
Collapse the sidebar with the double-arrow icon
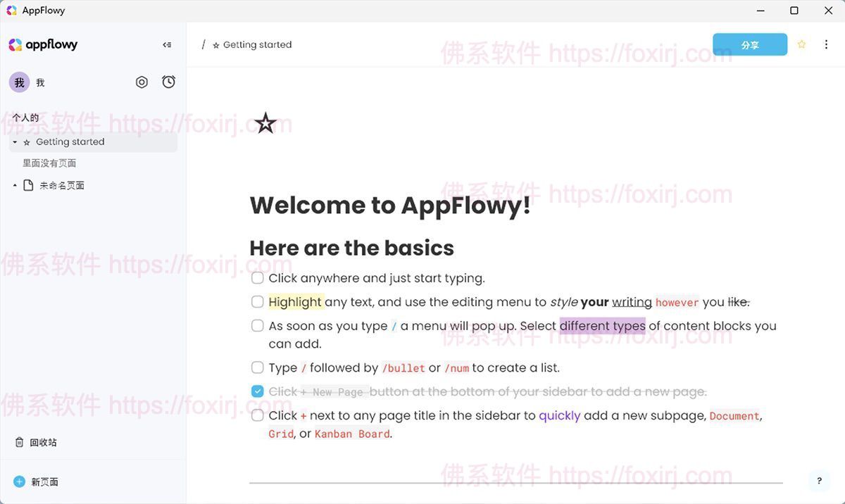[x=167, y=44]
